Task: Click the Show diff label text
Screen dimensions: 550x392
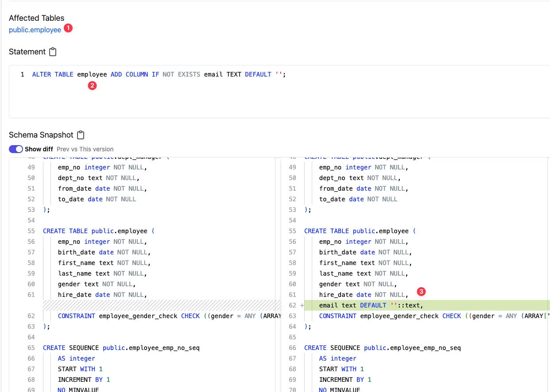Action: point(39,149)
